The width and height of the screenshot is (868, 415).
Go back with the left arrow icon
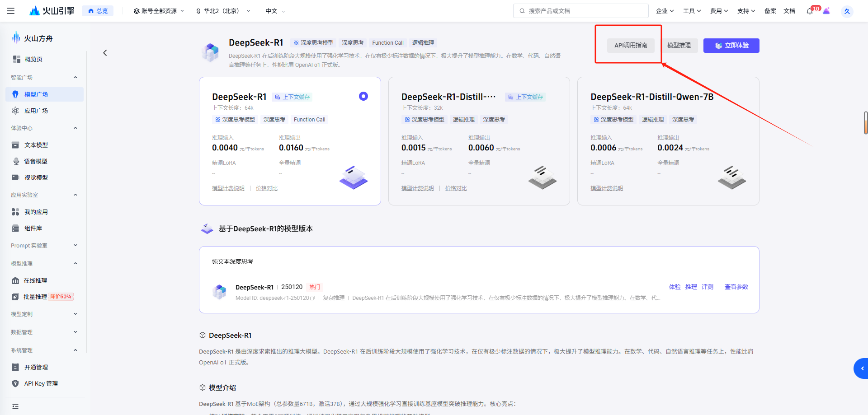pos(105,53)
